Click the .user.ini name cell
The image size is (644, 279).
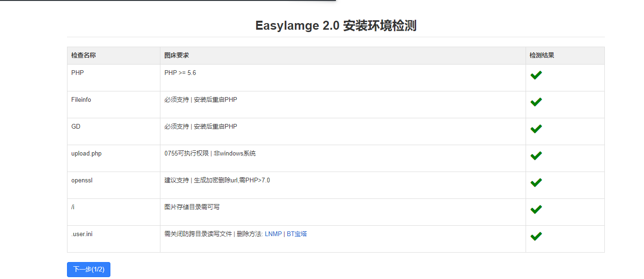click(x=82, y=234)
